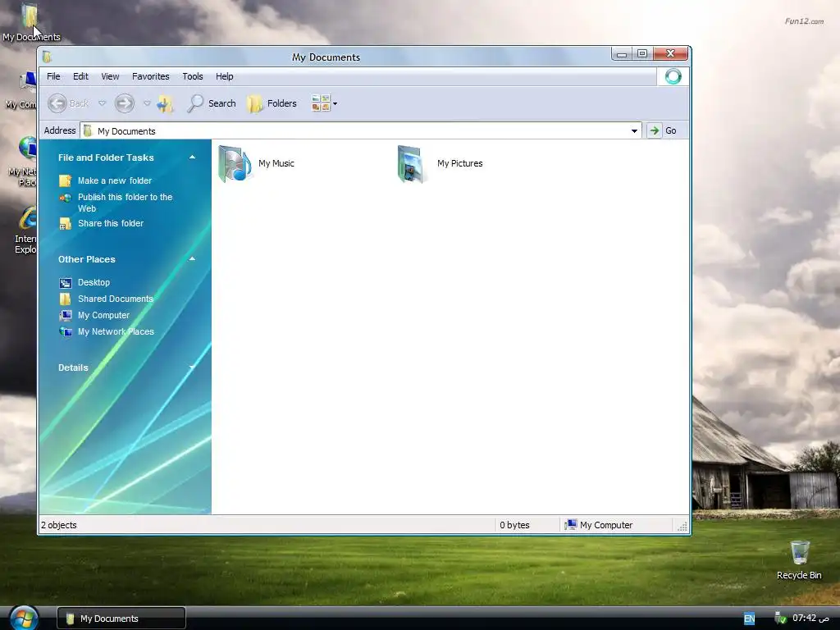
Task: Open the File menu
Action: pos(53,76)
